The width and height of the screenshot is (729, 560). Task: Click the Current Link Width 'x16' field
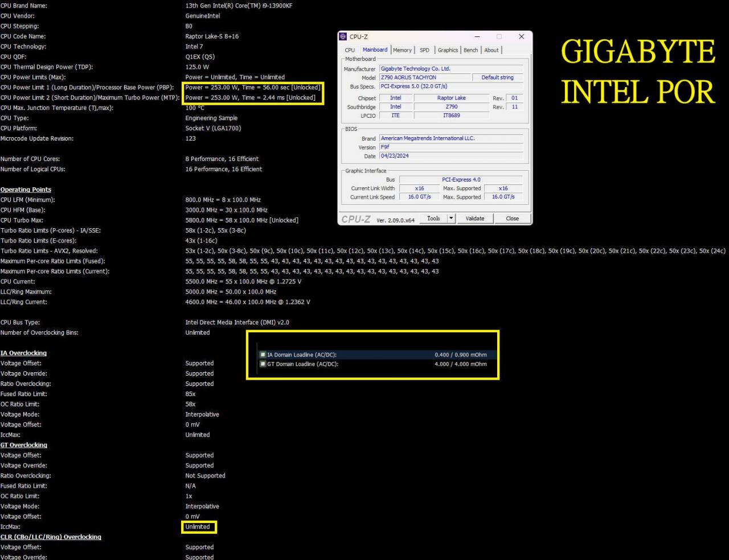coord(420,188)
